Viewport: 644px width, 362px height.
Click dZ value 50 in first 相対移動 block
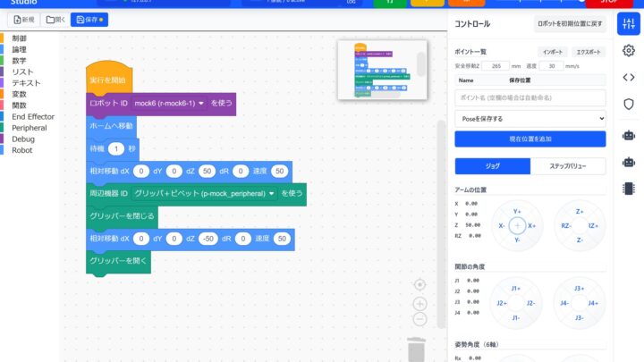(207, 171)
